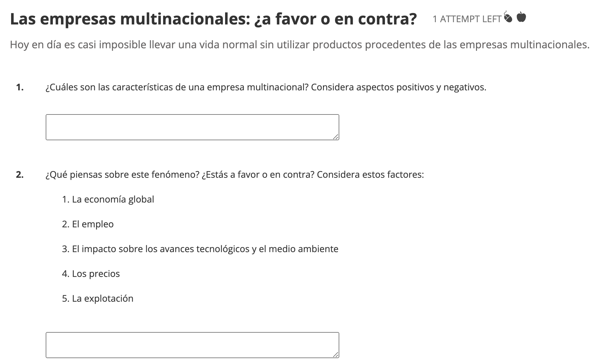Click the '¿Qué piensas sobre este fenómeno?' text
This screenshot has height=364, width=598.
(122, 175)
